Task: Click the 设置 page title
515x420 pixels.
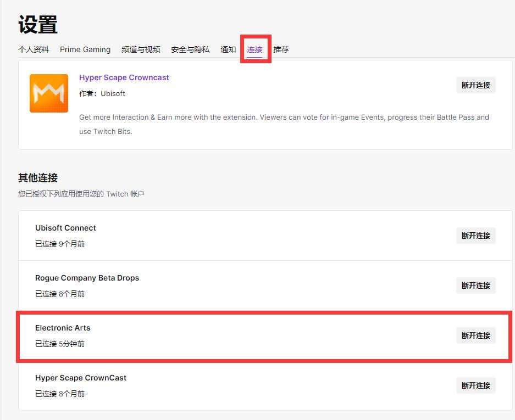Action: 38,25
